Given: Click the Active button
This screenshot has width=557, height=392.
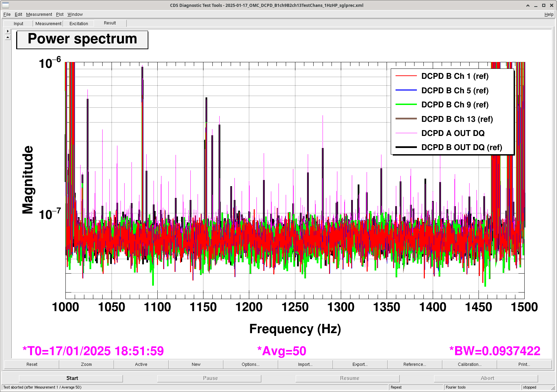Looking at the screenshot, I should pyautogui.click(x=141, y=364).
